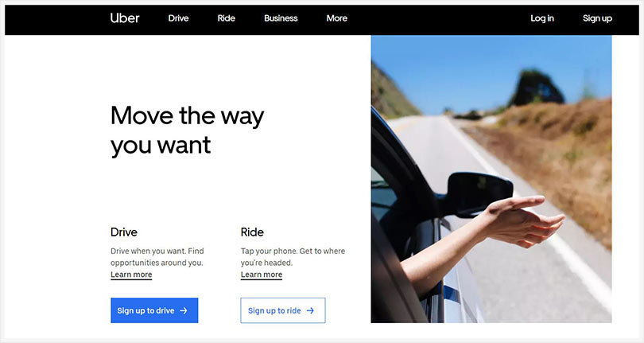The width and height of the screenshot is (644, 343).
Task: Open the Business menu in navigation bar
Action: coord(281,18)
